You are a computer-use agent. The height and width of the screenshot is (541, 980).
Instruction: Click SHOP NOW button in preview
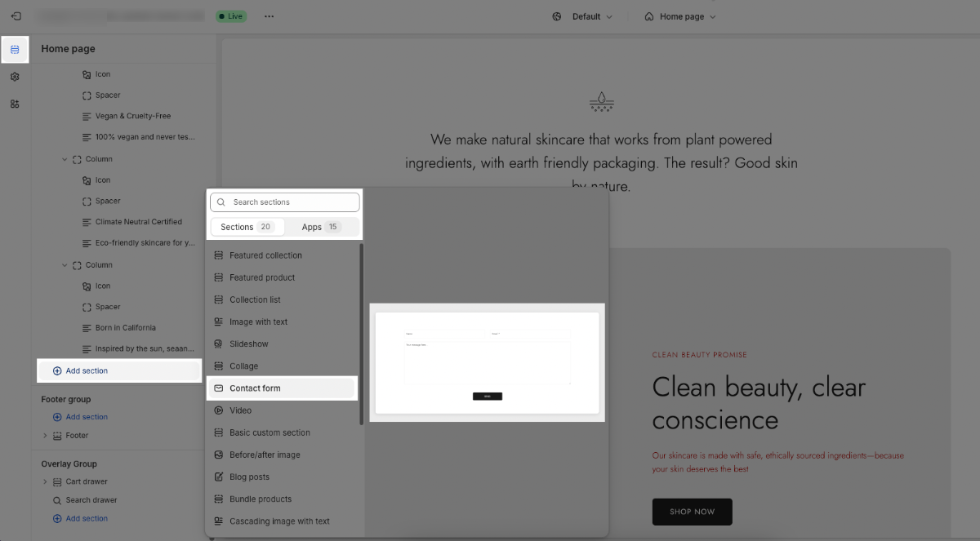[x=692, y=512]
